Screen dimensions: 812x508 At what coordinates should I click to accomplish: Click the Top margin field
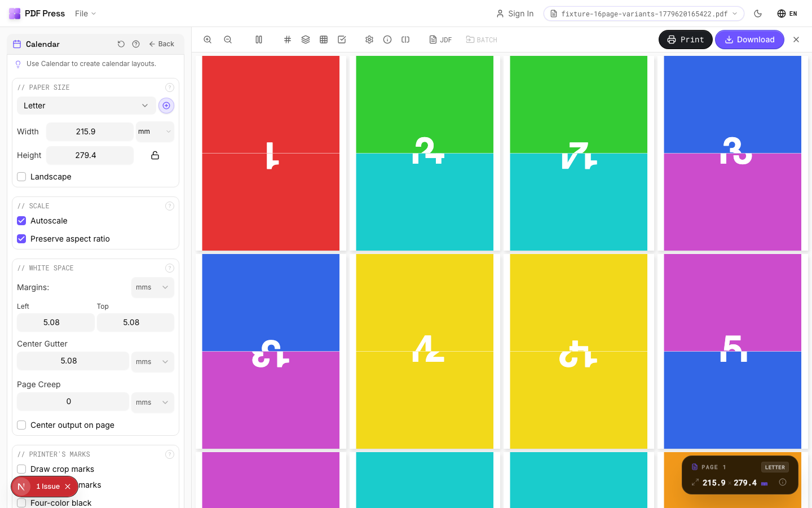coord(135,322)
